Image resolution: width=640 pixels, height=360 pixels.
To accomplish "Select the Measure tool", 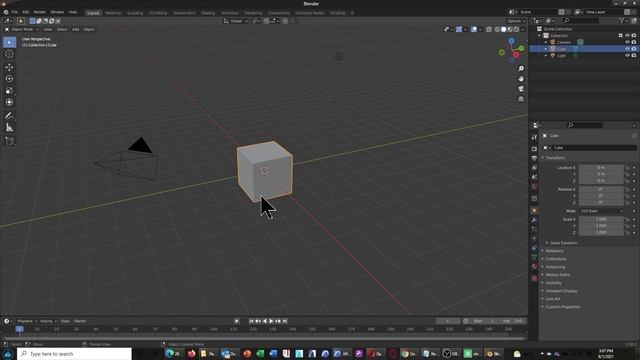I will coord(9,128).
